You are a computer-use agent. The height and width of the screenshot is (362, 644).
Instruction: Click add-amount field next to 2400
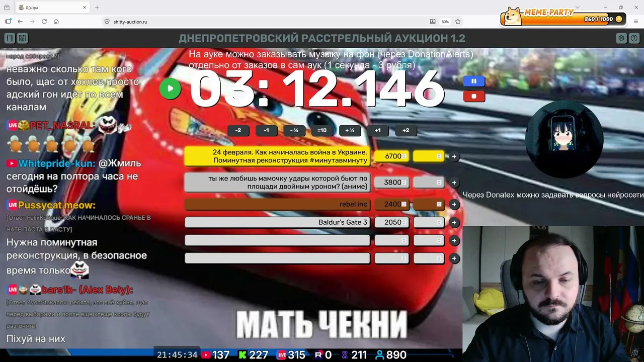point(429,204)
